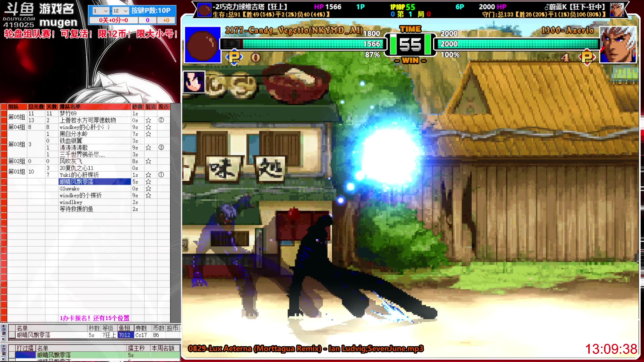
Task: Open the start-number dropdown showing 1
Action: point(100,11)
